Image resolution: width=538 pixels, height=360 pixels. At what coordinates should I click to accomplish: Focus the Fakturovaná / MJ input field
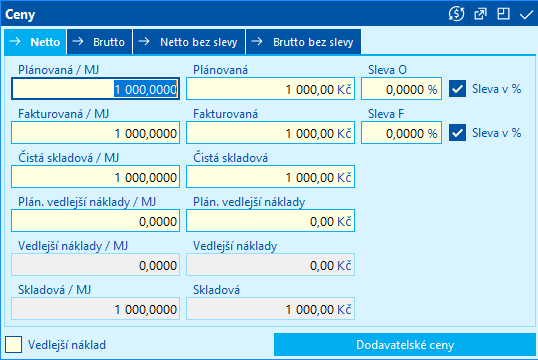point(95,133)
